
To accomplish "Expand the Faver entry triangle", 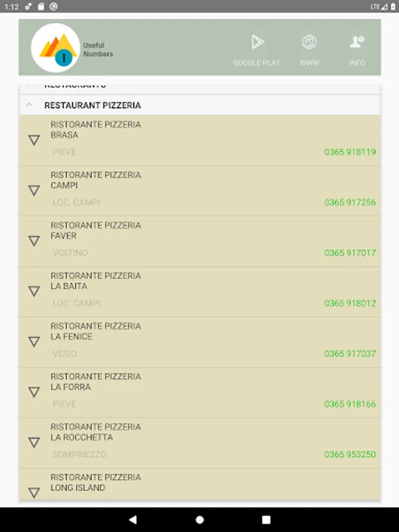I will pos(34,241).
